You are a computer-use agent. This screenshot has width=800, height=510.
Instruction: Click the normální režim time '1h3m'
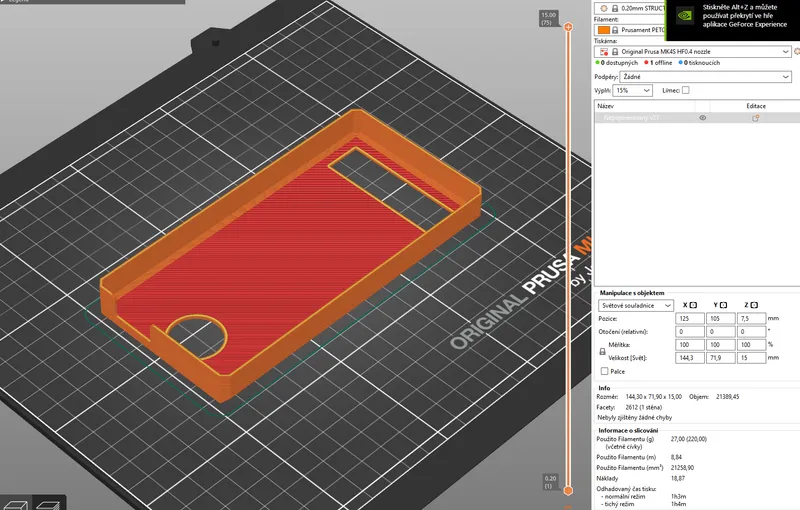(678, 496)
